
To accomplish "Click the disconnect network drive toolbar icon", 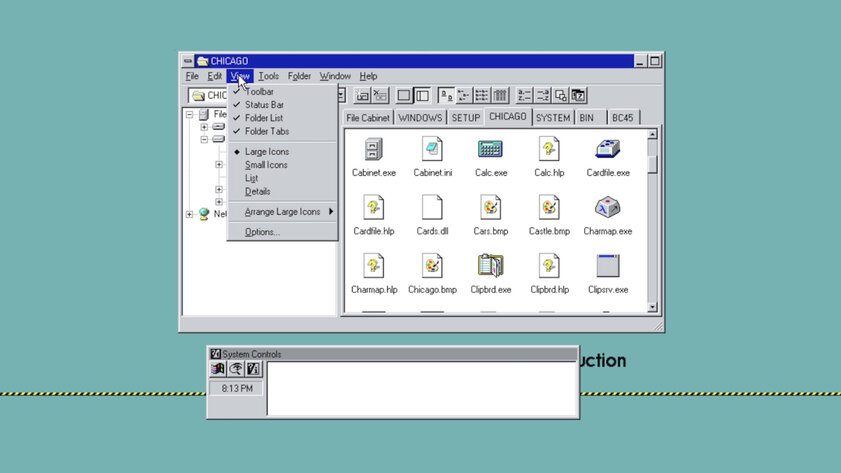I will pyautogui.click(x=380, y=95).
